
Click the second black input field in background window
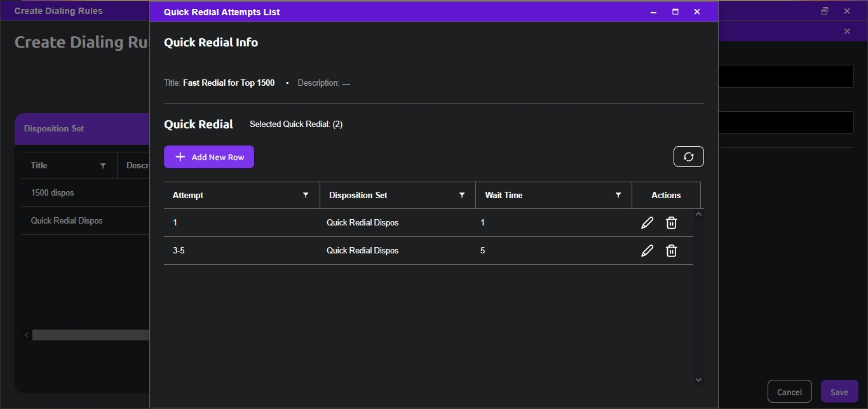786,123
